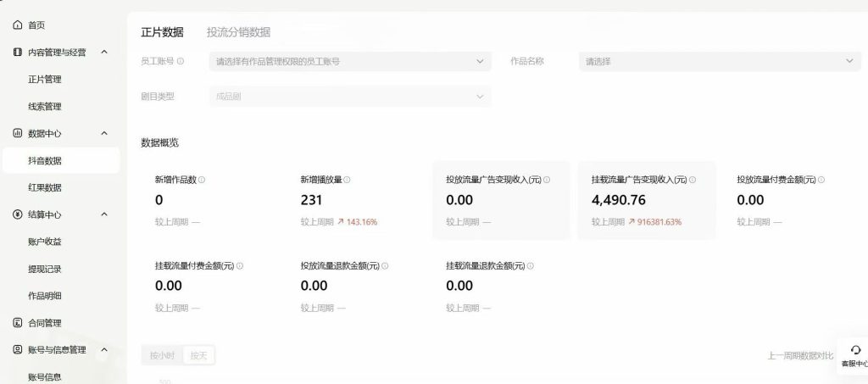This screenshot has height=384, width=868.
Task: Click the 143.16% growth figure
Action: (x=362, y=222)
